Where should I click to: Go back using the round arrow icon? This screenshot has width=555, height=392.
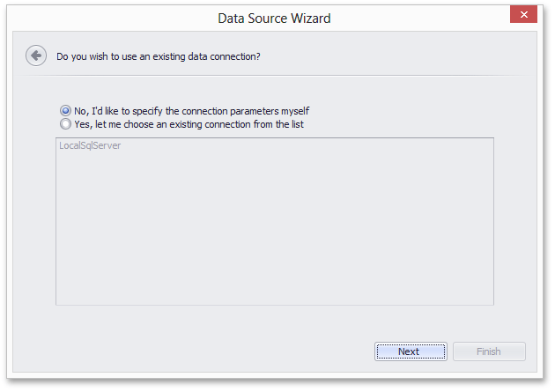pyautogui.click(x=36, y=55)
